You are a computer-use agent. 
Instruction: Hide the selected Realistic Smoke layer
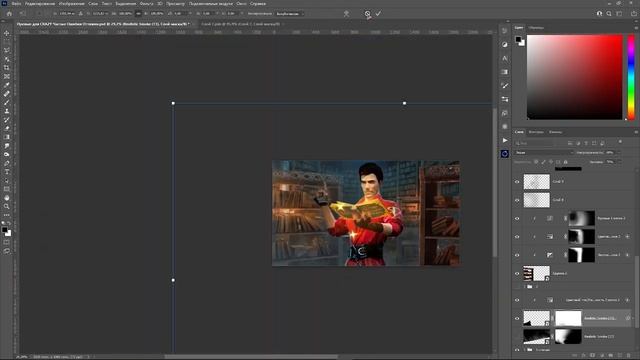517,318
